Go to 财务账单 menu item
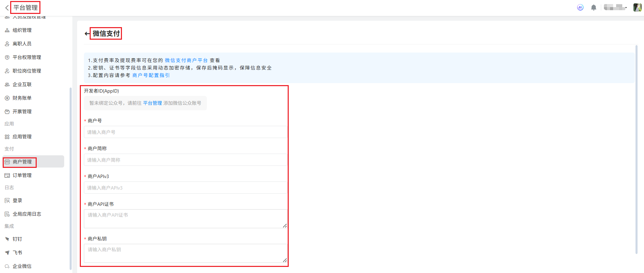The image size is (644, 273). point(22,98)
